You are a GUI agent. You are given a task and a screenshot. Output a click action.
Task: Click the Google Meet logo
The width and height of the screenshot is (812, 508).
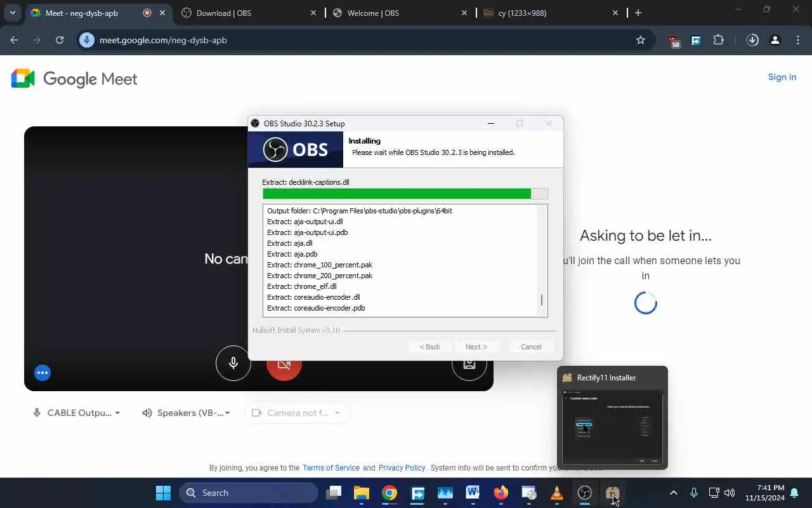[x=74, y=79]
